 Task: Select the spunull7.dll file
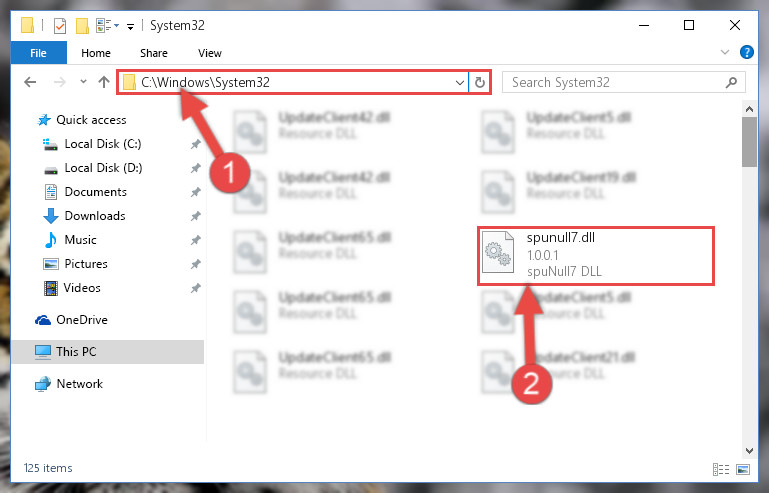coord(595,256)
